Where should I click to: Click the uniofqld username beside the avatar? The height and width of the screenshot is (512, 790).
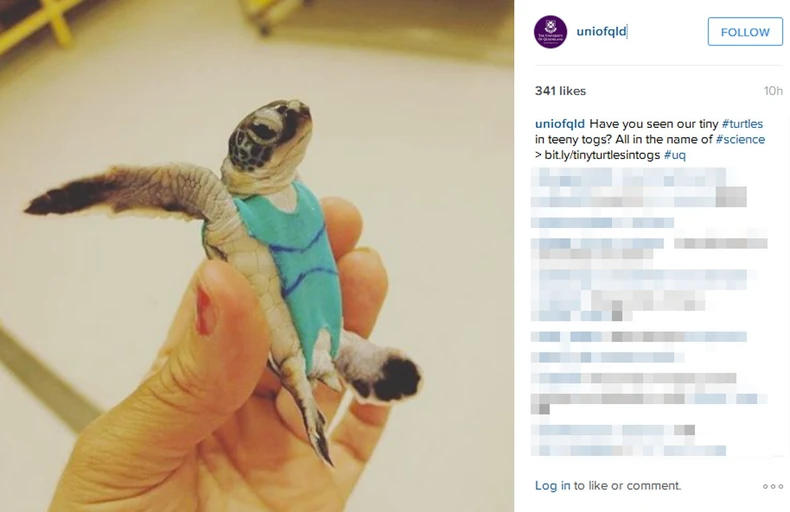602,31
